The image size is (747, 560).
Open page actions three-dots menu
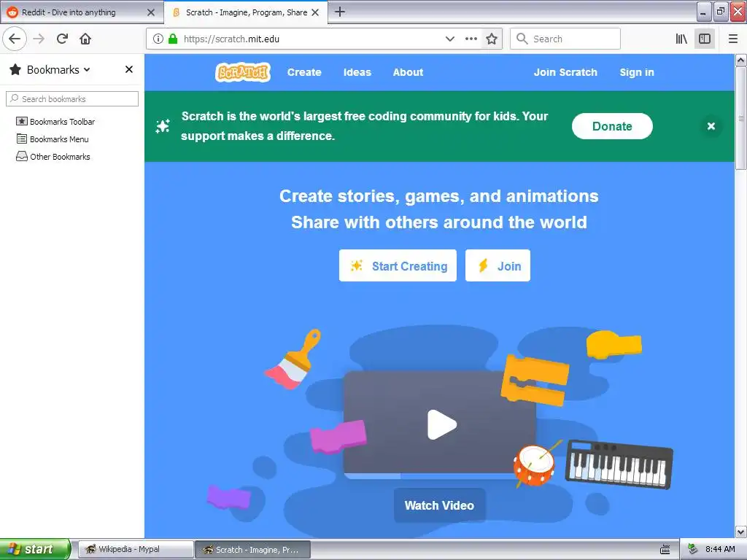coord(471,39)
